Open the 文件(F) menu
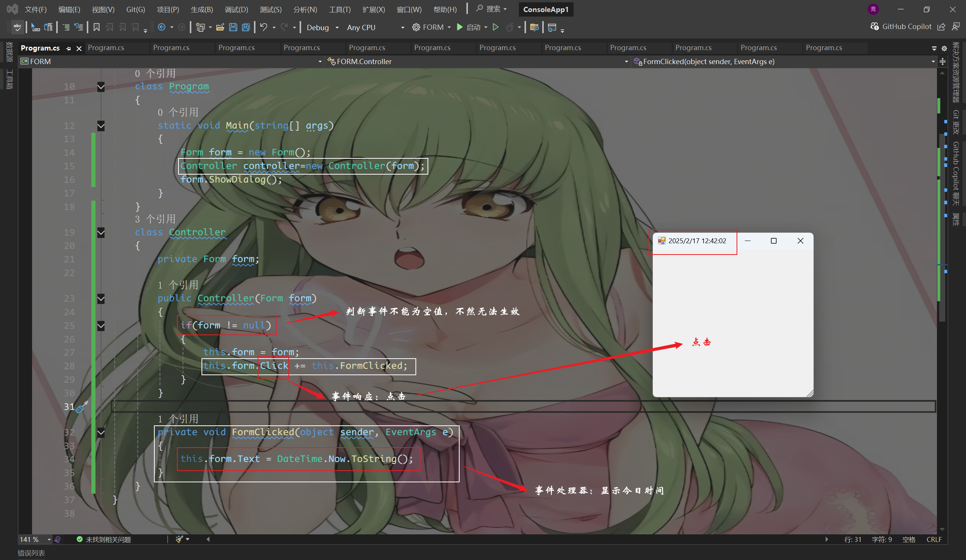The width and height of the screenshot is (966, 560). [x=35, y=9]
